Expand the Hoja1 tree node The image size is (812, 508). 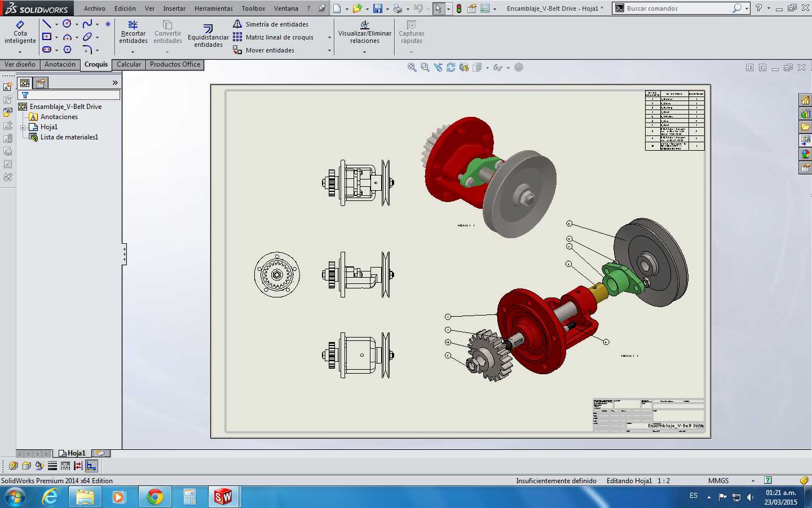pos(23,128)
